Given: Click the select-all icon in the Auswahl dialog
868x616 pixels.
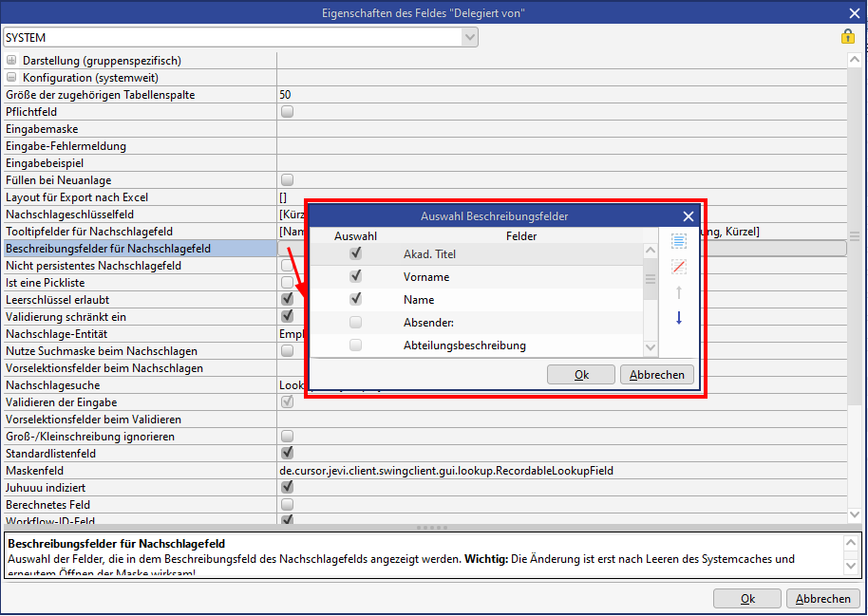Looking at the screenshot, I should tap(678, 242).
